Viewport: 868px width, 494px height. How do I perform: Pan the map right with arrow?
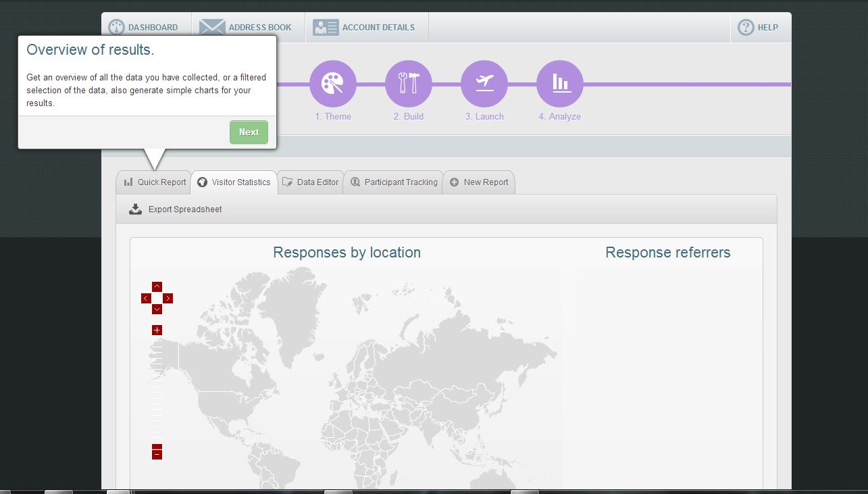[x=168, y=298]
